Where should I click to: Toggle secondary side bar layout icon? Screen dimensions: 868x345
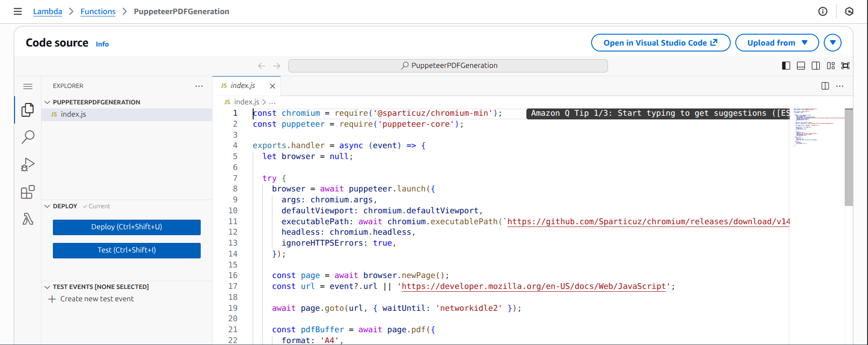pos(816,66)
